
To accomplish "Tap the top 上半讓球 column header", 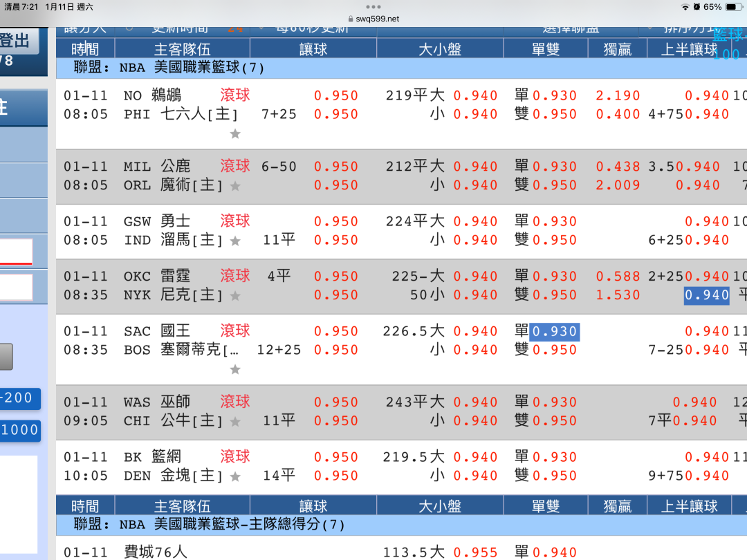I will tap(689, 49).
